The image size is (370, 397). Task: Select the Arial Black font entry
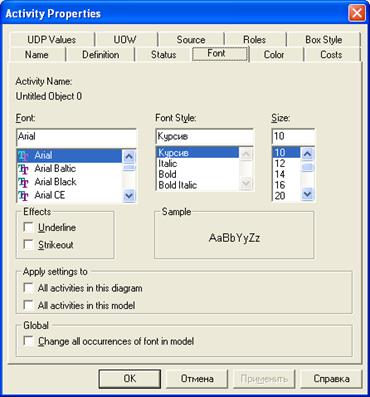pos(69,182)
